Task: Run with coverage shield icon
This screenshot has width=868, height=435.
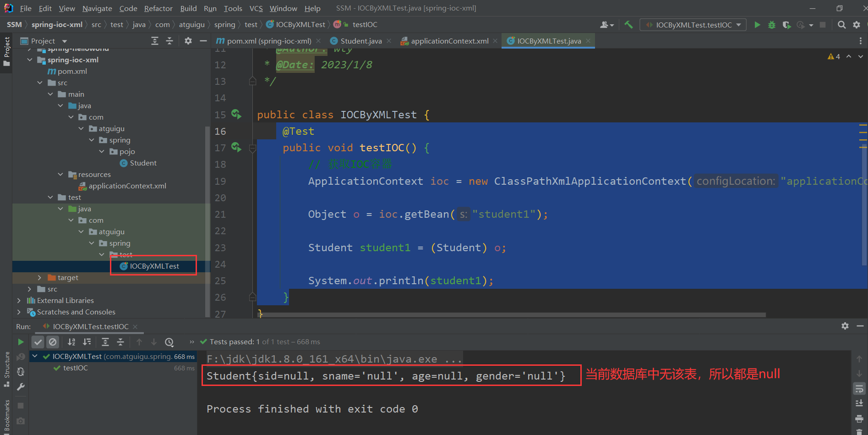Action: click(786, 25)
